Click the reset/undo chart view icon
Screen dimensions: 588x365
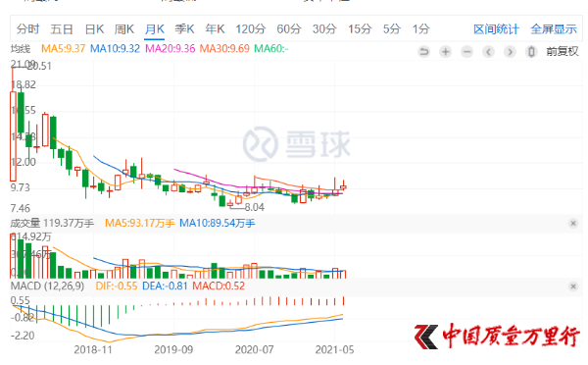coord(423,51)
